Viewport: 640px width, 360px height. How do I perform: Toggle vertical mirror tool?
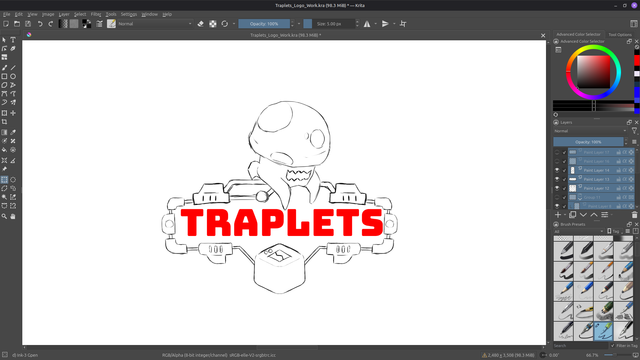click(x=385, y=24)
